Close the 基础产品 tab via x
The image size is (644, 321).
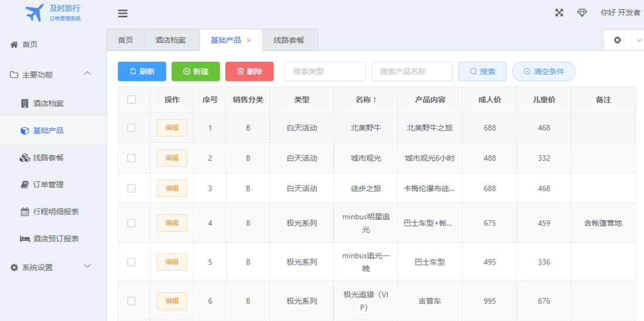coord(249,40)
